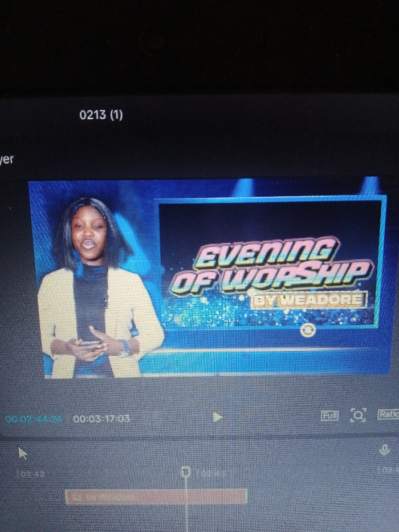Click the playhead handle on timeline
399x532 pixels.
click(x=185, y=472)
